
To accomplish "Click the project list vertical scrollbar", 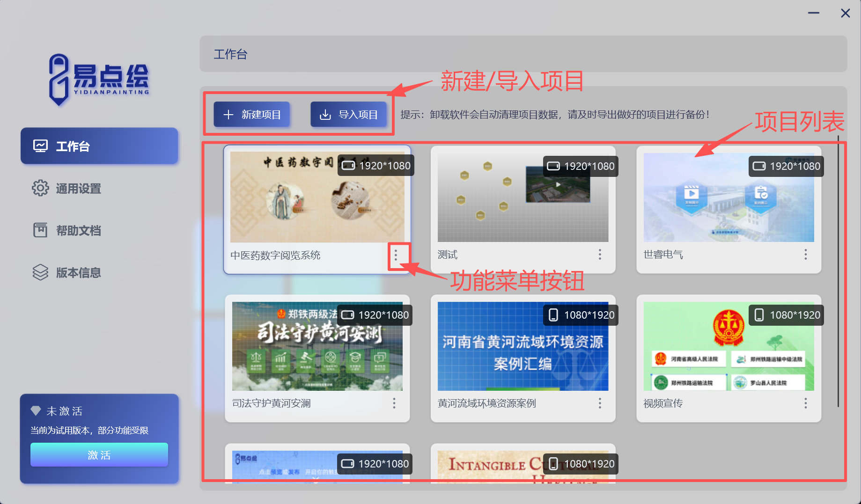I will point(838,271).
